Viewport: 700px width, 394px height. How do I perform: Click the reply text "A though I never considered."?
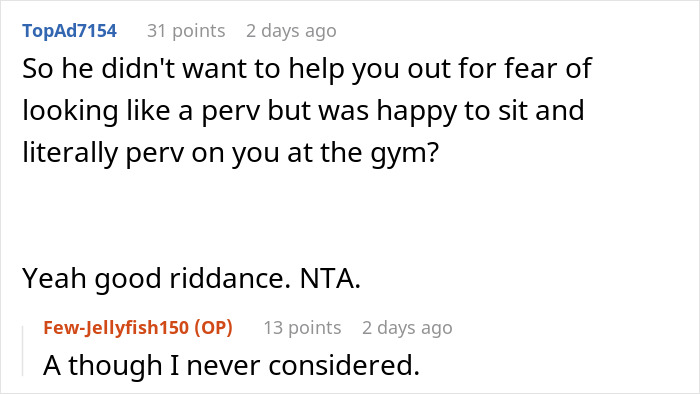(232, 365)
